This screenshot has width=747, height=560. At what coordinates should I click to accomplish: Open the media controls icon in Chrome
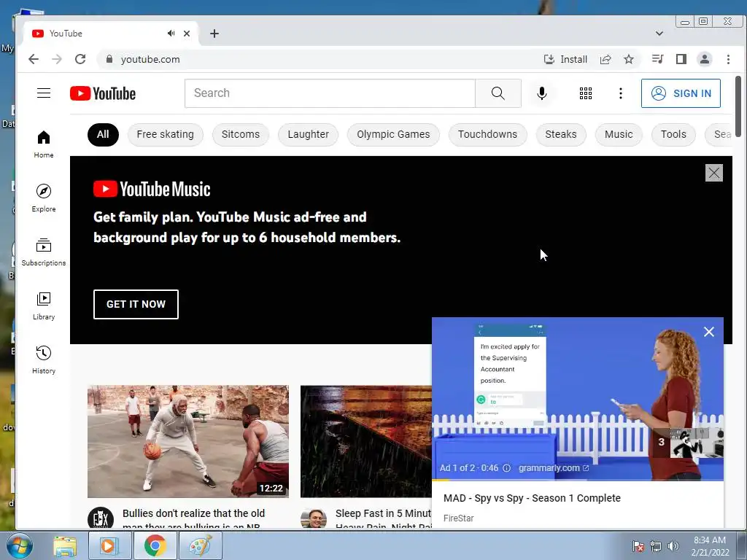click(x=657, y=59)
